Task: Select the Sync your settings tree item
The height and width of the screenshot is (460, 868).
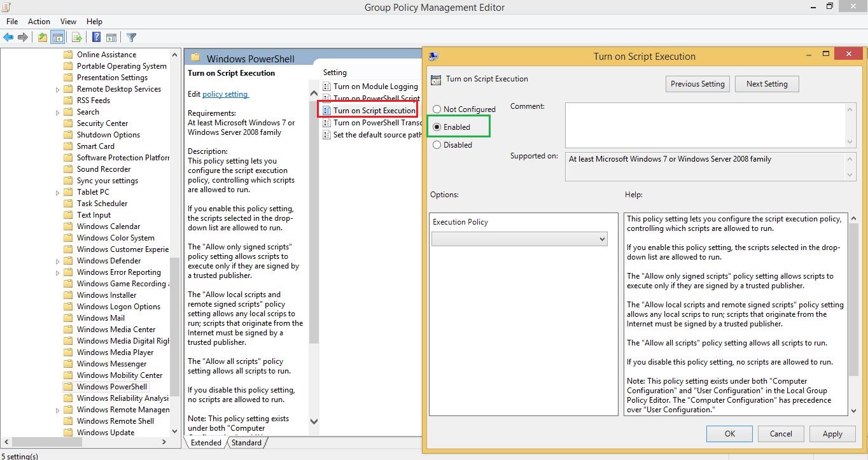Action: (x=108, y=181)
